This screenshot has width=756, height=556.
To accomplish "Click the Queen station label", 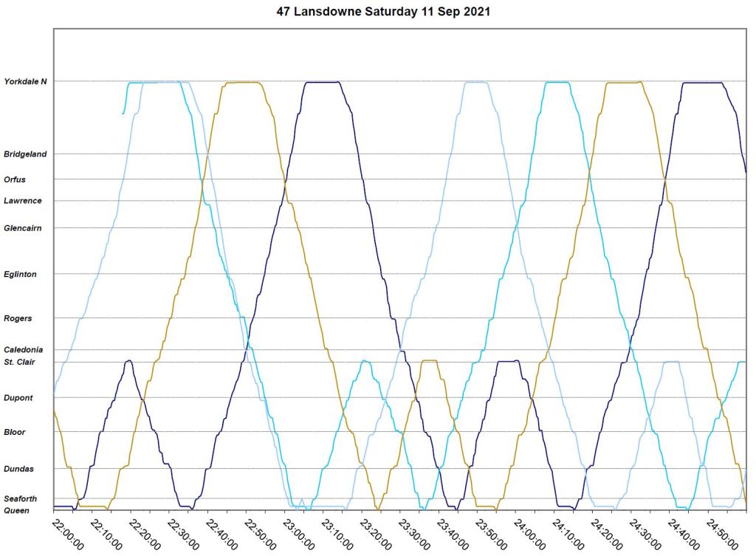I will coord(17,510).
